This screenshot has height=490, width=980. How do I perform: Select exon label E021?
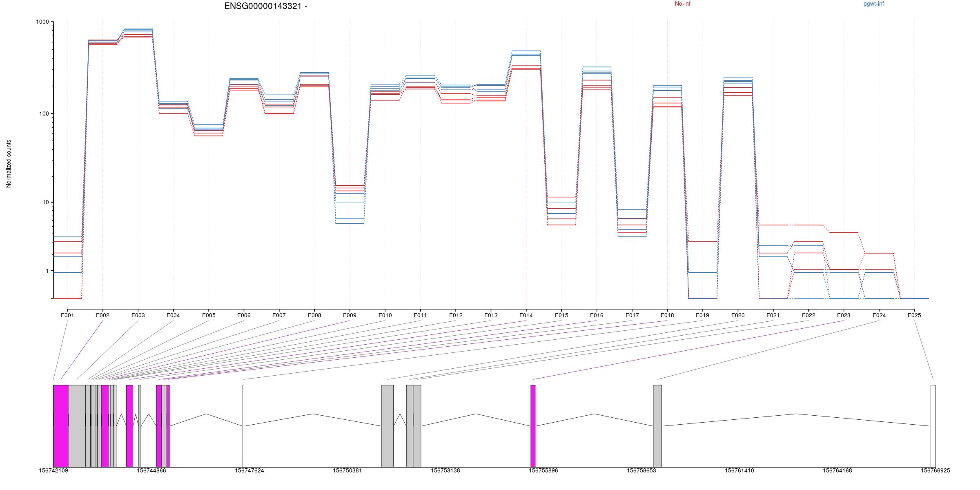pos(773,315)
